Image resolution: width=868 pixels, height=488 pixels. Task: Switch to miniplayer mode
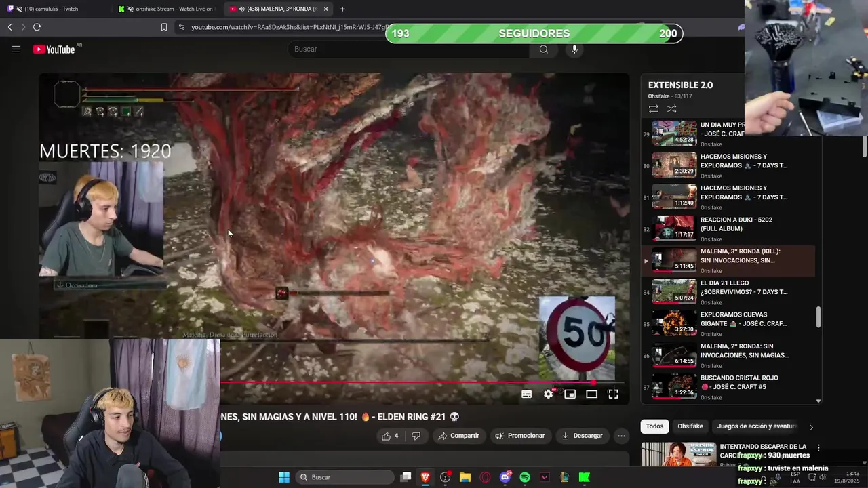570,394
